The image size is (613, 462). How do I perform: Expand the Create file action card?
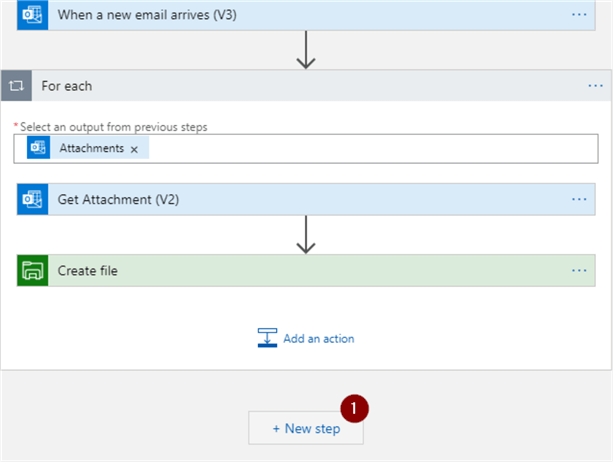pos(300,270)
